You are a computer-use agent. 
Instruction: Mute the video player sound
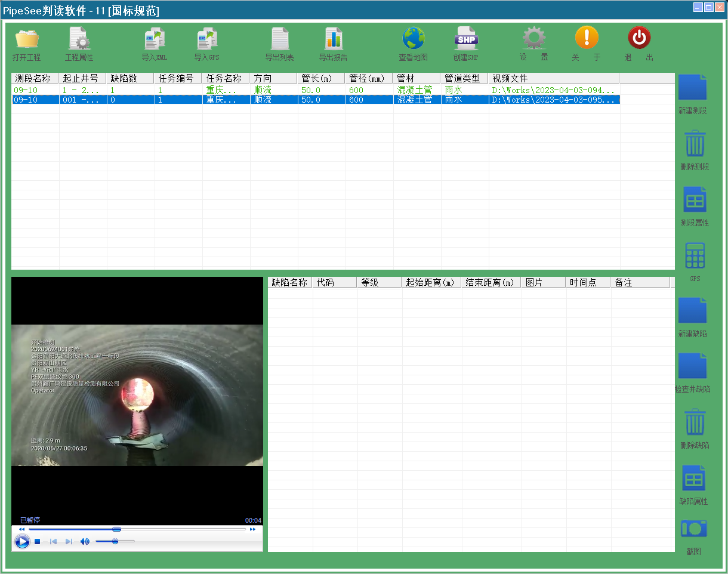pyautogui.click(x=85, y=541)
